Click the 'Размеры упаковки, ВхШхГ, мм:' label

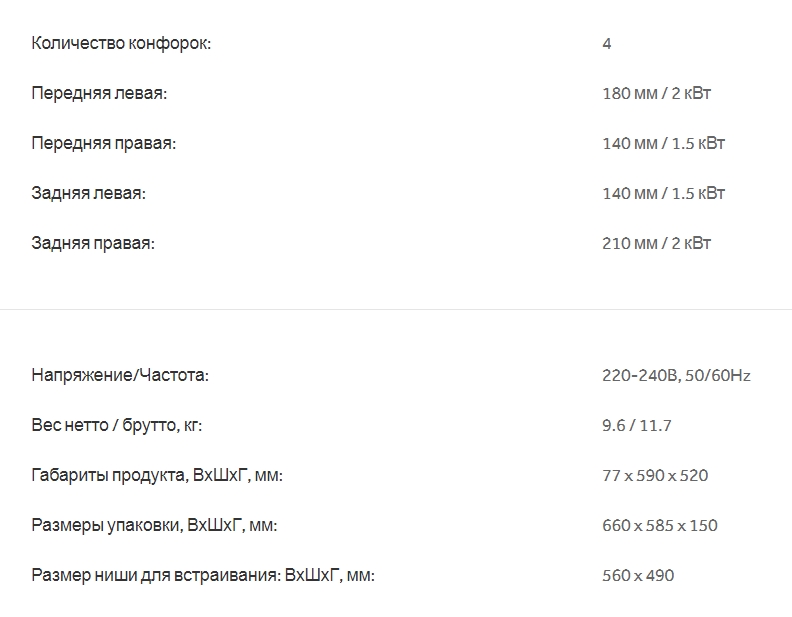tap(154, 526)
